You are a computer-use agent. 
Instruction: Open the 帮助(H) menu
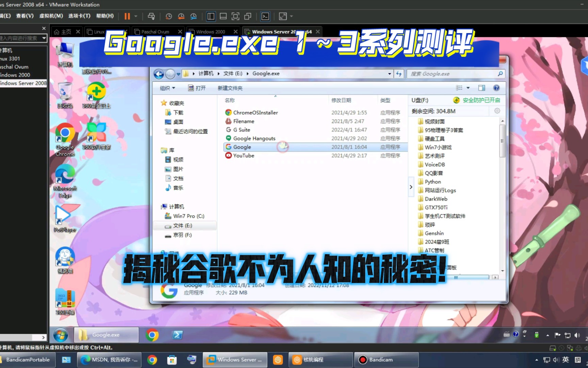(105, 16)
